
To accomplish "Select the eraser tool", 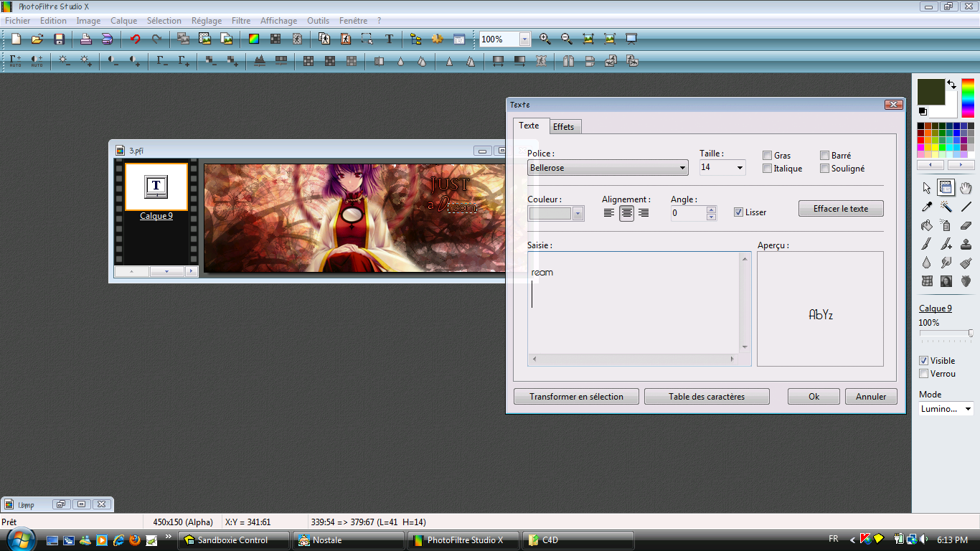I will coord(966,225).
